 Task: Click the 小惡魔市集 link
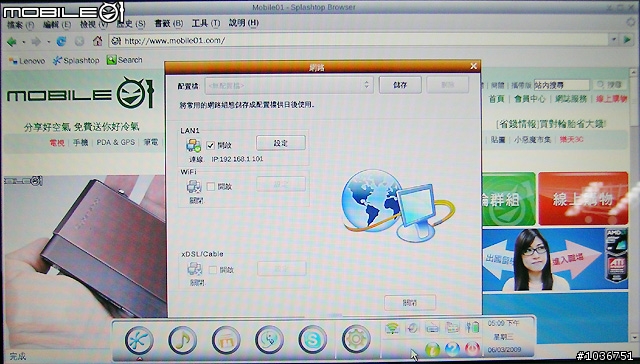(532, 140)
